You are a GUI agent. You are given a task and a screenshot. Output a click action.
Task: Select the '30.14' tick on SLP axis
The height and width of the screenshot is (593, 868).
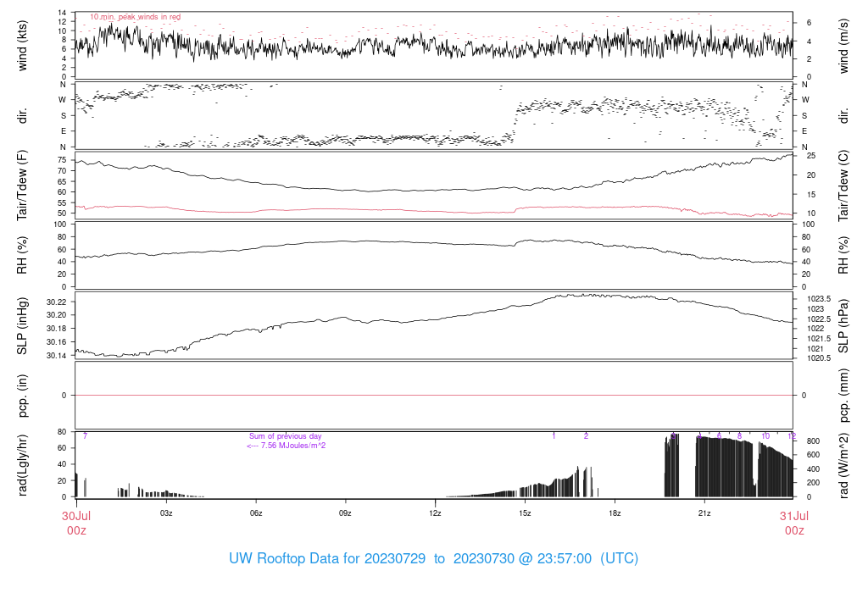tap(57, 356)
